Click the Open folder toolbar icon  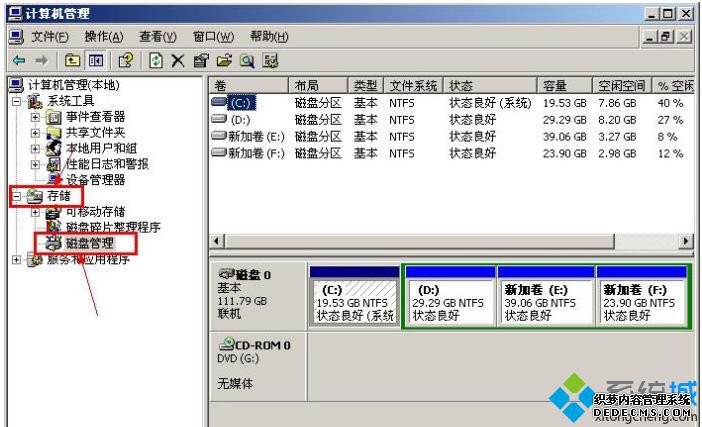[x=224, y=60]
